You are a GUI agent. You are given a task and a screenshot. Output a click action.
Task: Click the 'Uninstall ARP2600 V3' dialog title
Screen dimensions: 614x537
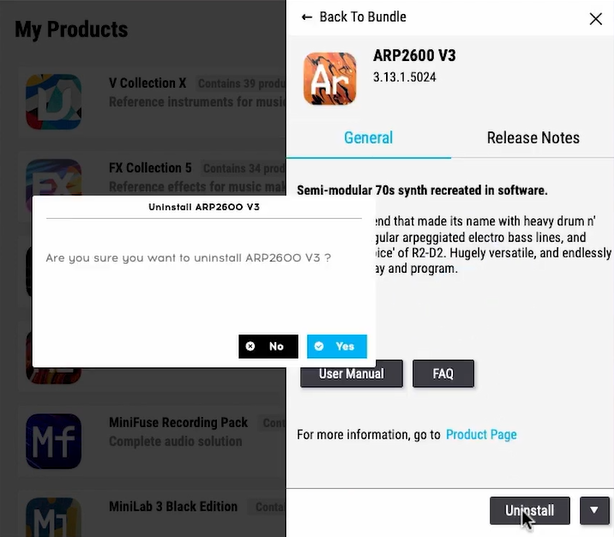click(x=204, y=207)
